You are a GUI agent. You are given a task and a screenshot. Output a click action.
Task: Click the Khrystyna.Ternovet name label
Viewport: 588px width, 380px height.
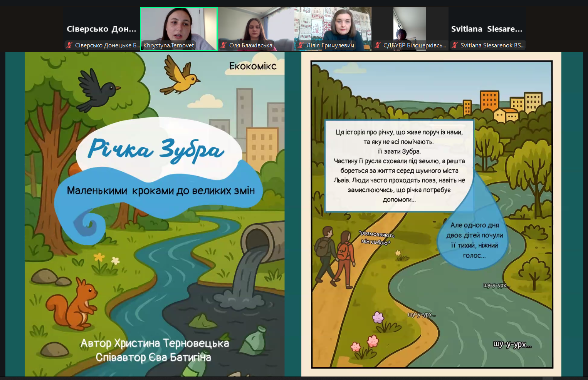coord(169,45)
